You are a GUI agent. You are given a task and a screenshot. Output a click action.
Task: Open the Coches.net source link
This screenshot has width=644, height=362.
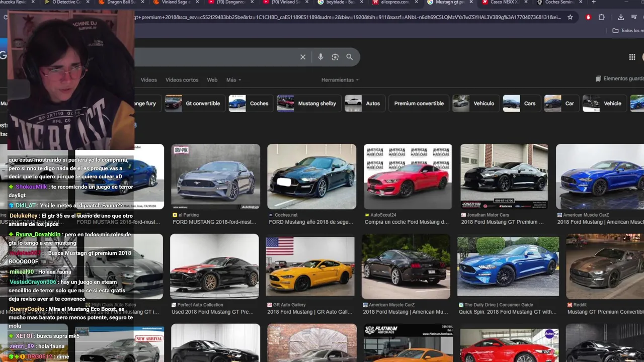point(283,215)
